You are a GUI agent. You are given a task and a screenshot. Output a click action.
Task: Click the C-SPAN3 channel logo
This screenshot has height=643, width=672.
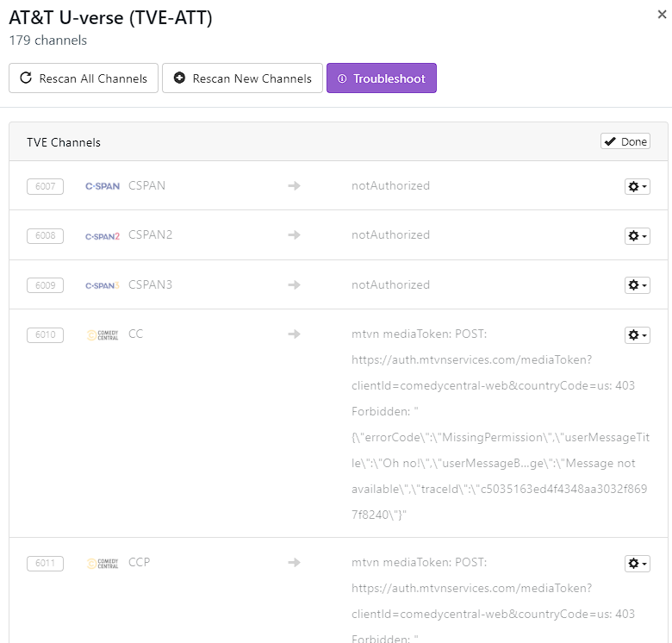point(103,285)
